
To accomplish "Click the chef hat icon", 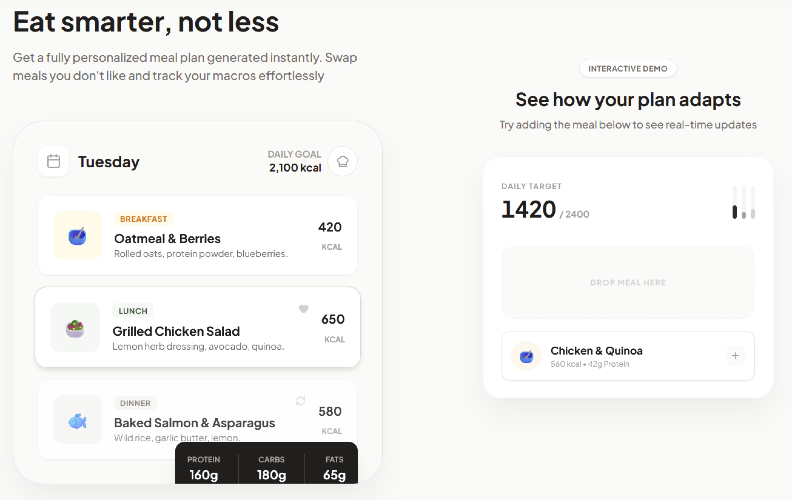I will (x=343, y=161).
